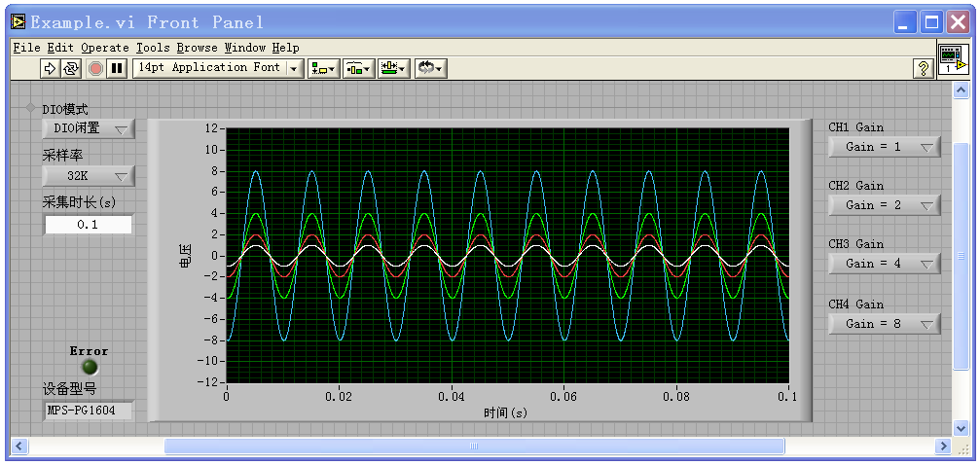Open the DIO模式 selector showing DIO闲置

click(89, 128)
